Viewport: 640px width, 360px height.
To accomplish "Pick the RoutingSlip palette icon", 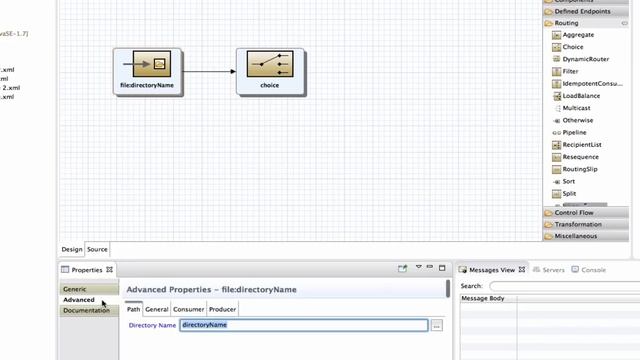I will (556, 169).
